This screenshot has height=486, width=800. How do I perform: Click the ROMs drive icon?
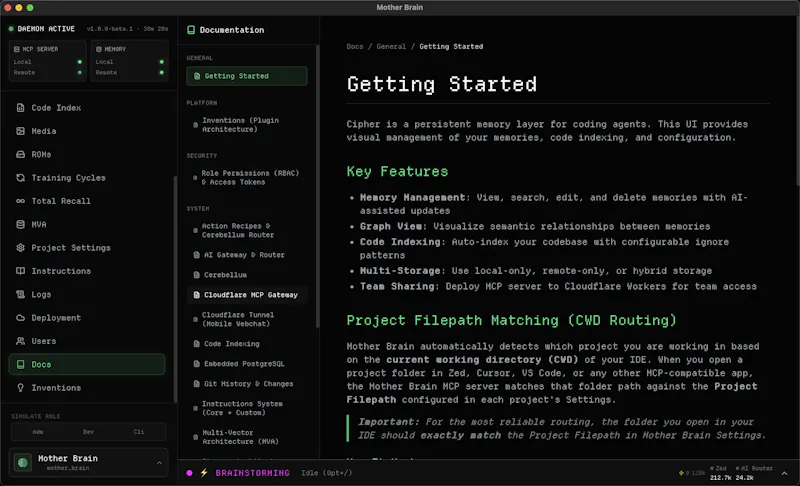point(20,155)
